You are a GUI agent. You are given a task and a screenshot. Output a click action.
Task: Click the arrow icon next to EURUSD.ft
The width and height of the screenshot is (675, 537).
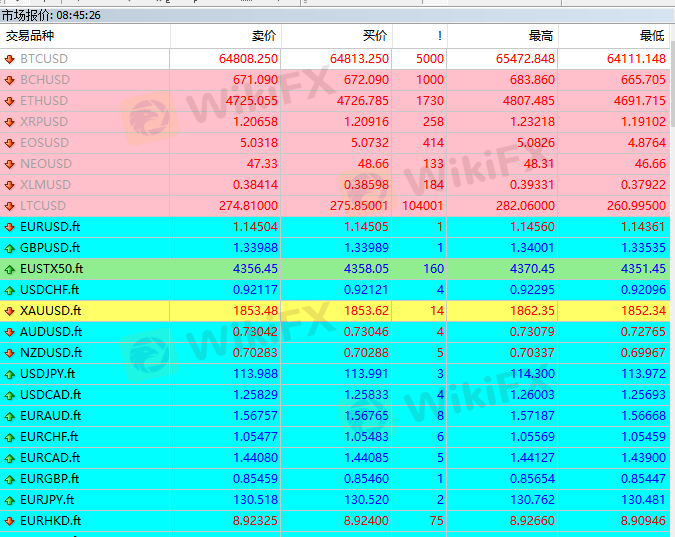coord(10,227)
